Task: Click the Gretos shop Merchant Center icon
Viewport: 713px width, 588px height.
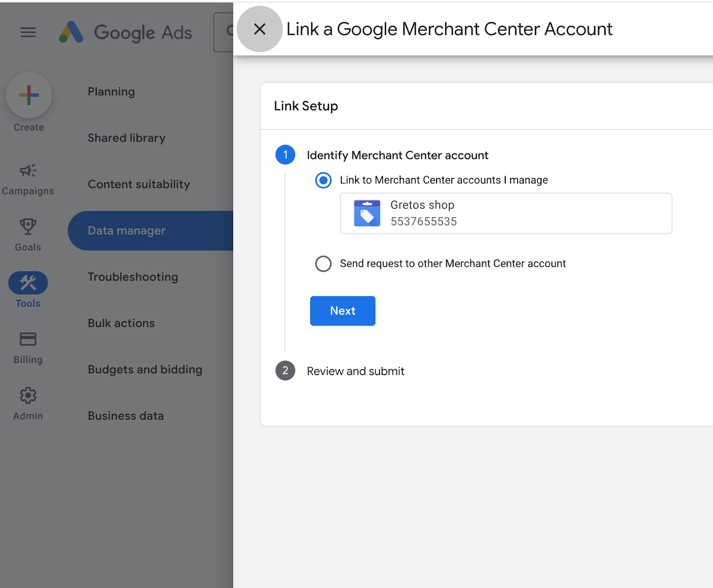Action: (x=367, y=213)
